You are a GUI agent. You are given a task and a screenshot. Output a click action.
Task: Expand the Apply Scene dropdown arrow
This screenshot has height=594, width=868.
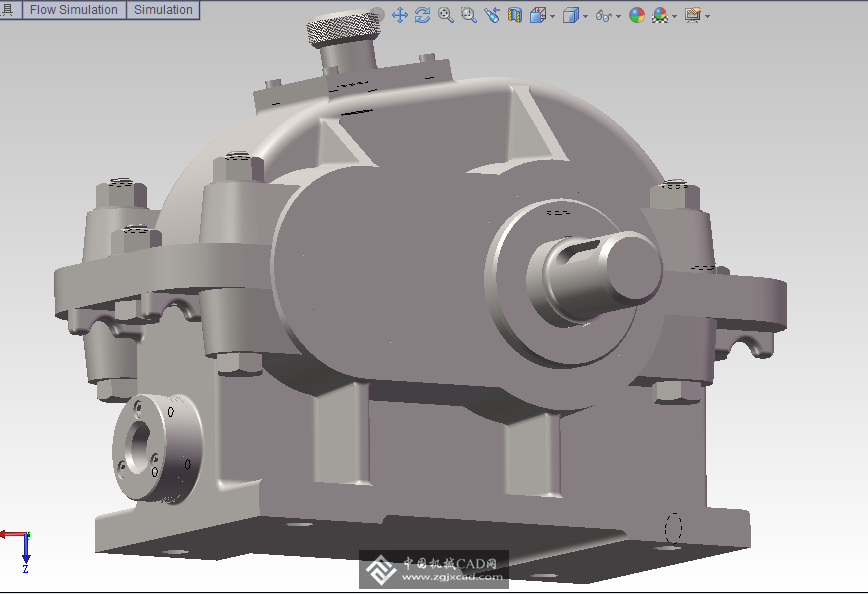[x=675, y=16]
